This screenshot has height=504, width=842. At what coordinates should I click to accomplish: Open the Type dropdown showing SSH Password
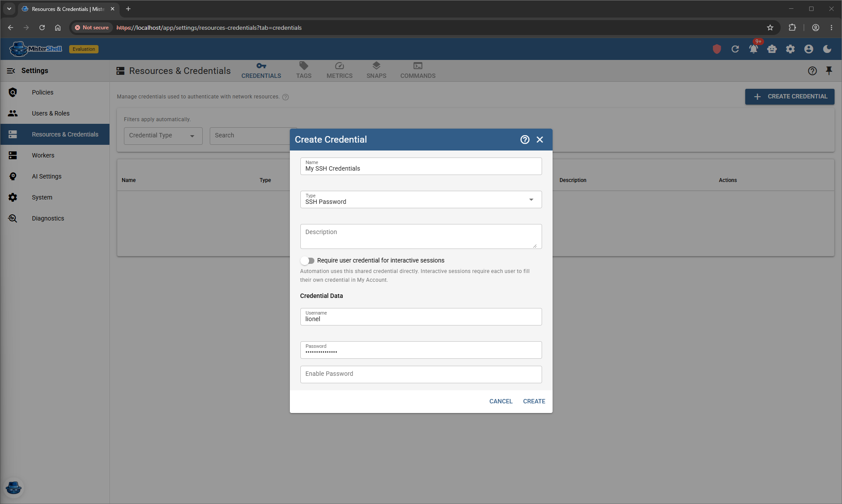(x=421, y=199)
